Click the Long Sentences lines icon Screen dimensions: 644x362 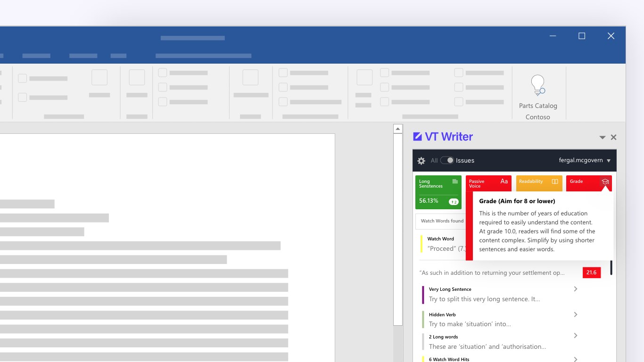pyautogui.click(x=455, y=181)
